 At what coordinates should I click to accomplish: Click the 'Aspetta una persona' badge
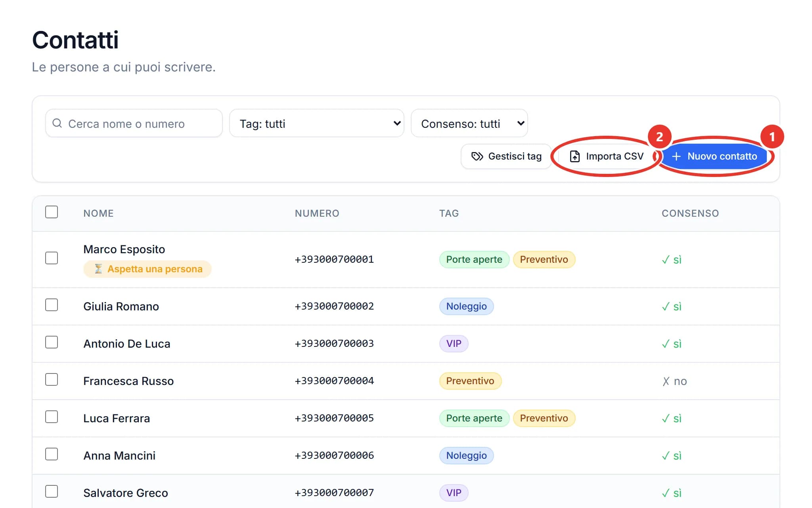pos(147,269)
